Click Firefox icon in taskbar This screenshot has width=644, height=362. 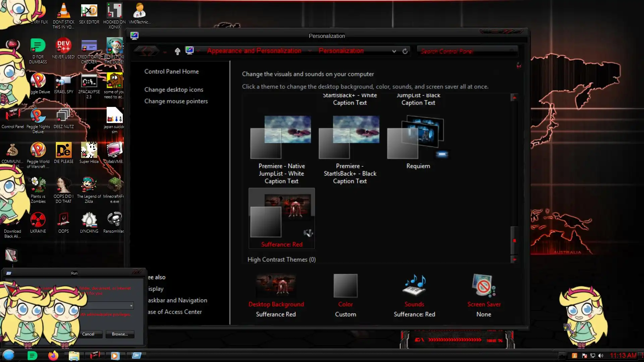point(53,356)
